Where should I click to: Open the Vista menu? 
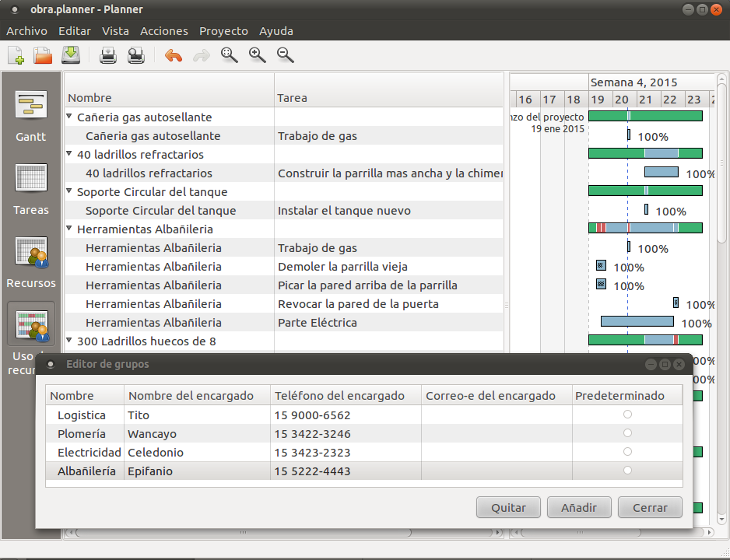click(x=115, y=30)
